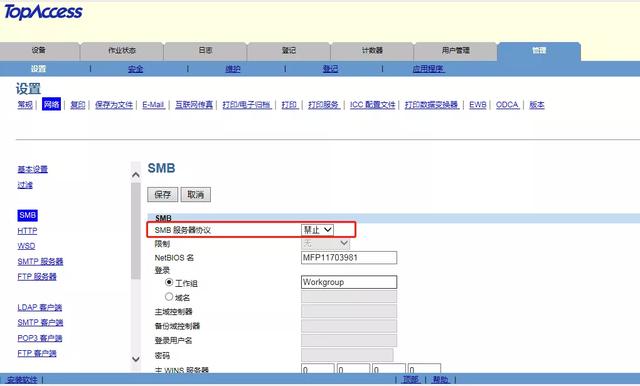Switch to the 日志 main tab
640x386 pixels.
[x=205, y=51]
